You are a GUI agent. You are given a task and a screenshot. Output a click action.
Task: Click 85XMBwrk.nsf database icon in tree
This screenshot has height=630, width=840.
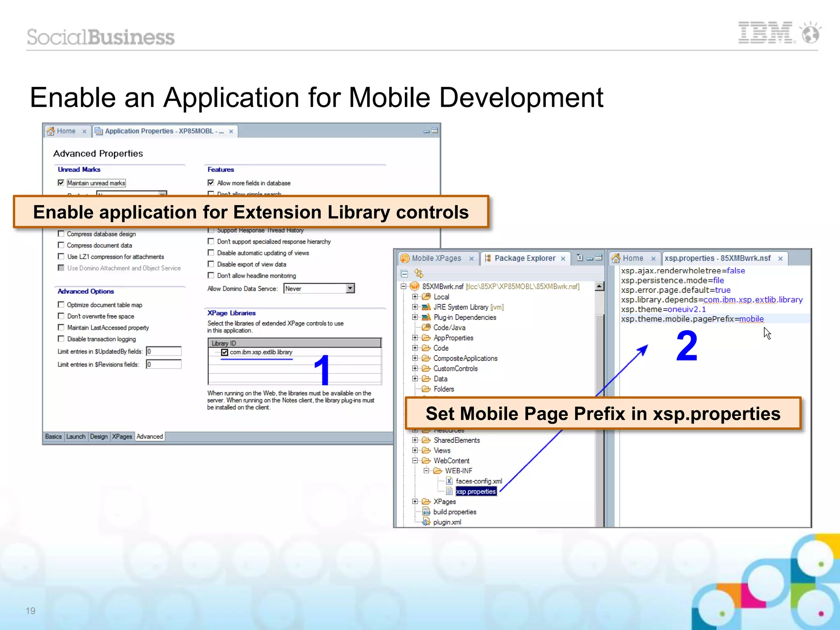[x=415, y=286]
